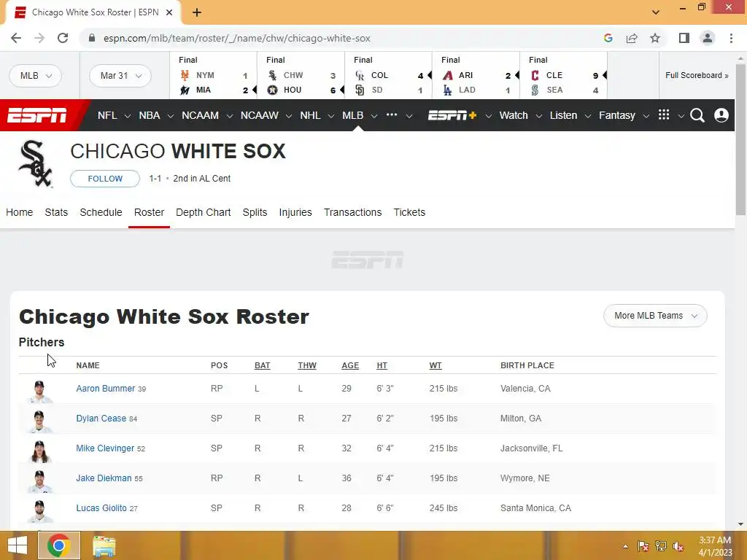This screenshot has height=560, width=747.
Task: Sort roster by WT column
Action: point(436,365)
